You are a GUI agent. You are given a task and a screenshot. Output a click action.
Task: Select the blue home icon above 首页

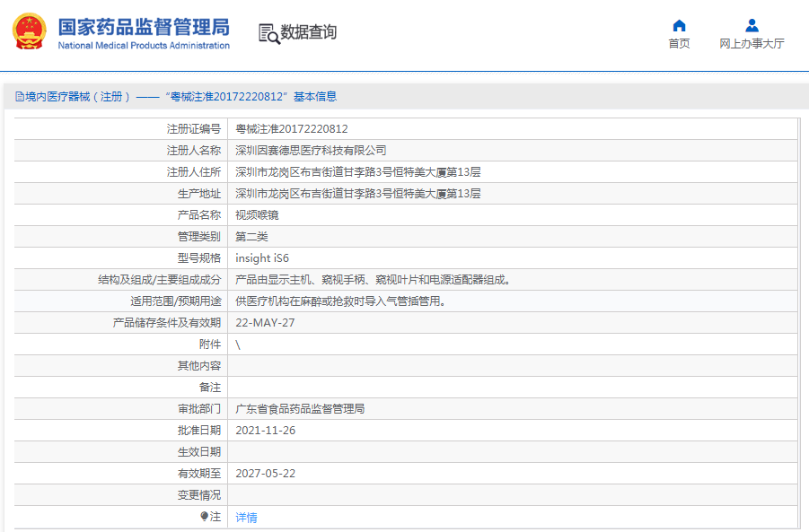(679, 25)
